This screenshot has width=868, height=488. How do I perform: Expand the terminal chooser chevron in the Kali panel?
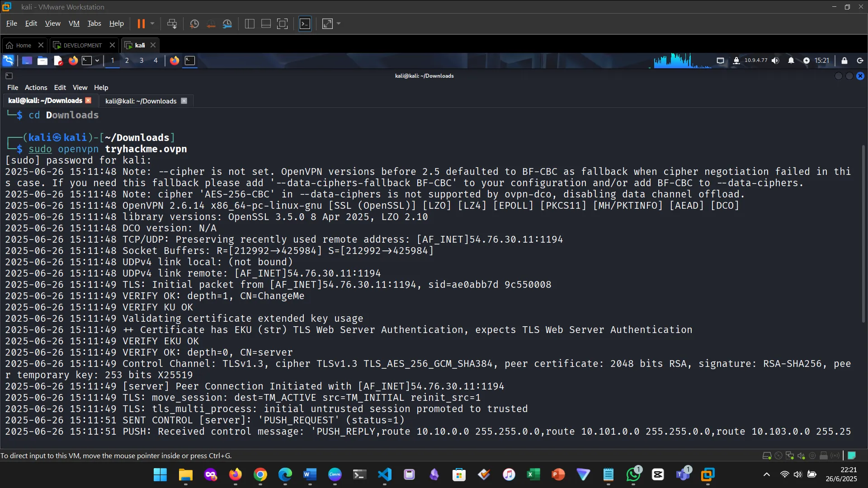[97, 60]
